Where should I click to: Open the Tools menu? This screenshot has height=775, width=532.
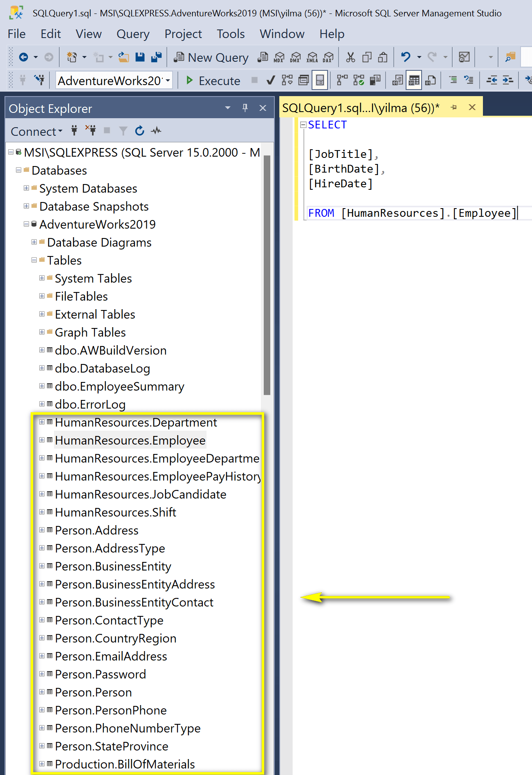pyautogui.click(x=231, y=34)
